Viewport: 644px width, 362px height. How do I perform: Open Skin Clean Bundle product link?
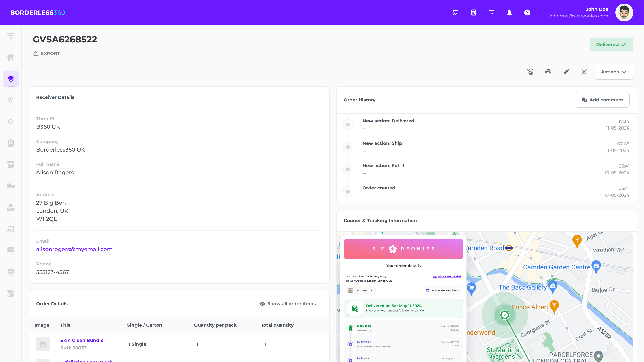(x=82, y=340)
